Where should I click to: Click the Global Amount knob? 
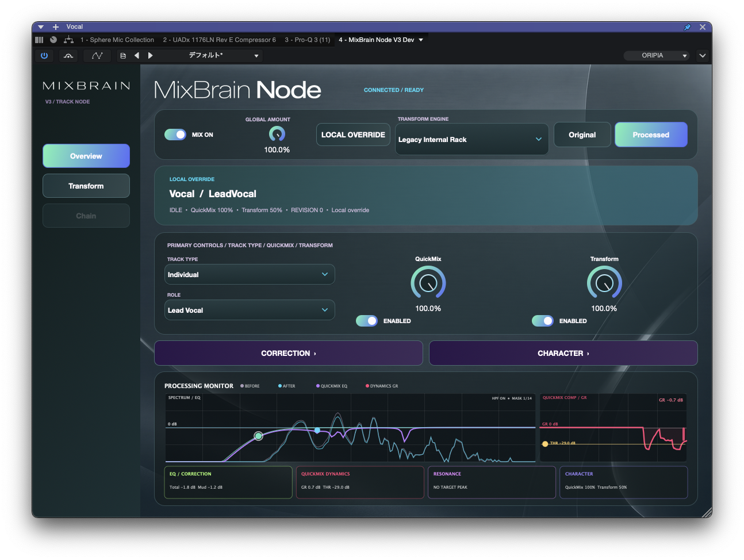point(277,134)
